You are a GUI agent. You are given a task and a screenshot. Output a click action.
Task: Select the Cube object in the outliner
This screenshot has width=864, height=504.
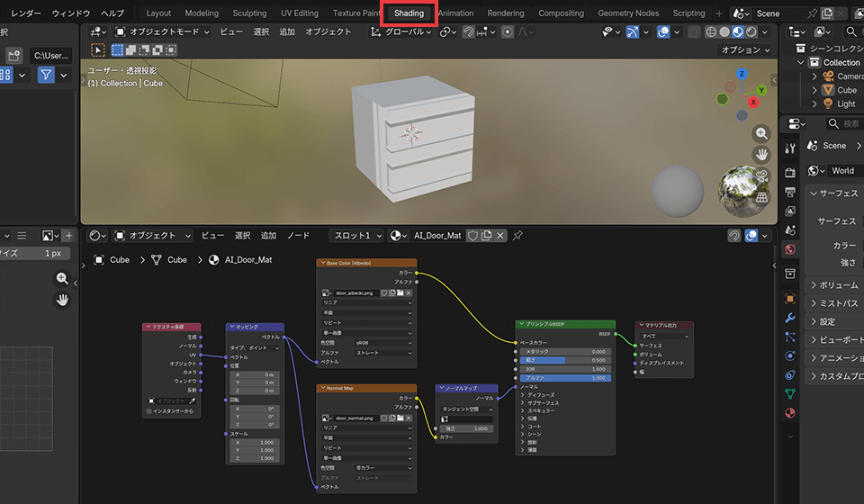click(x=846, y=90)
